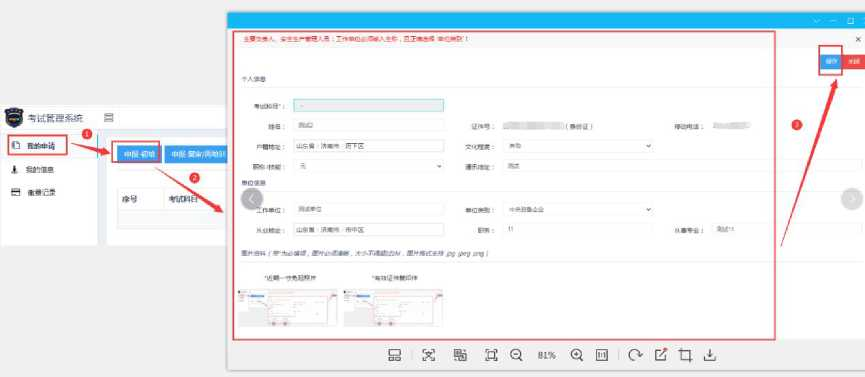Fit image to window with the frame icon

coord(491,355)
